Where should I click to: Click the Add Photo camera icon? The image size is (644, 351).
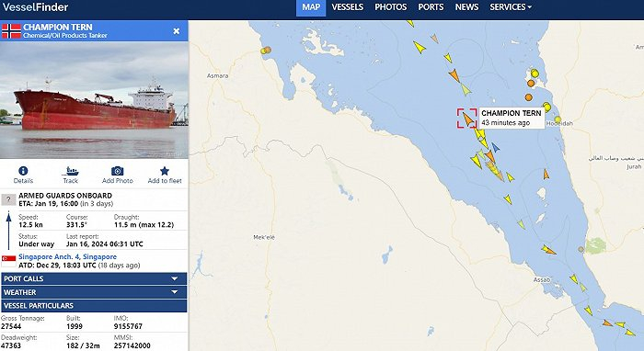117,171
